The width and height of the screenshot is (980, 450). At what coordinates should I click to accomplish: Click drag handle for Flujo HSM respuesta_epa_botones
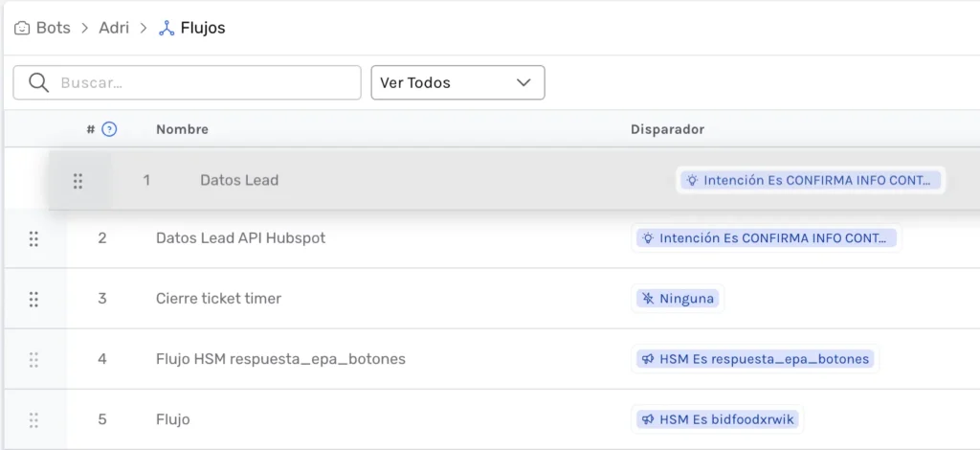33,359
